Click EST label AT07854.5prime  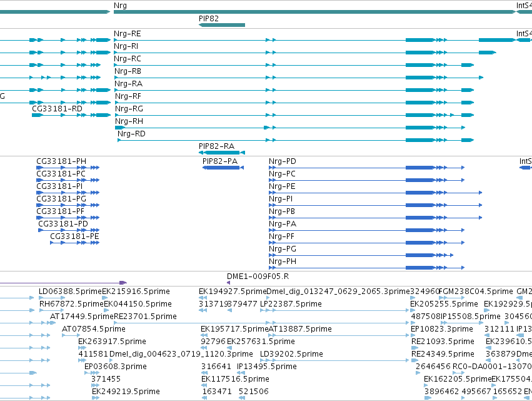tap(94, 329)
